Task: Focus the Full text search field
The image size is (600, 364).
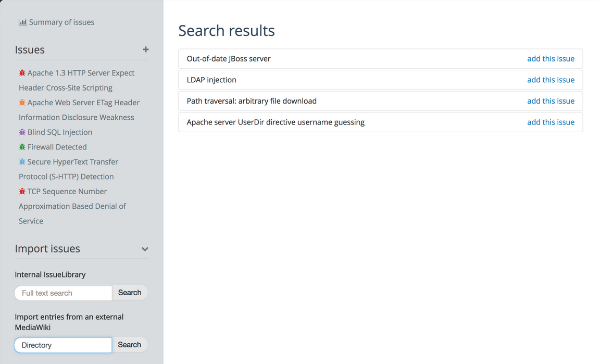Action: point(63,293)
